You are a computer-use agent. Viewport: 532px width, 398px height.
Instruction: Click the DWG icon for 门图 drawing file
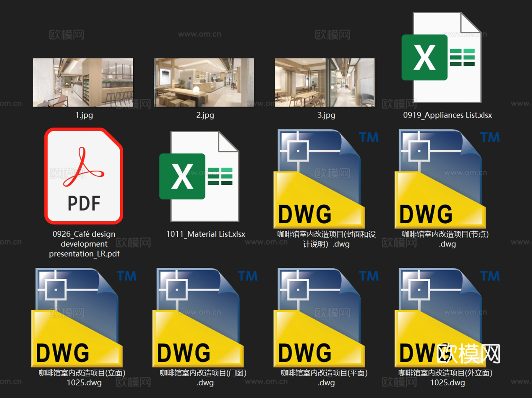pyautogui.click(x=198, y=318)
